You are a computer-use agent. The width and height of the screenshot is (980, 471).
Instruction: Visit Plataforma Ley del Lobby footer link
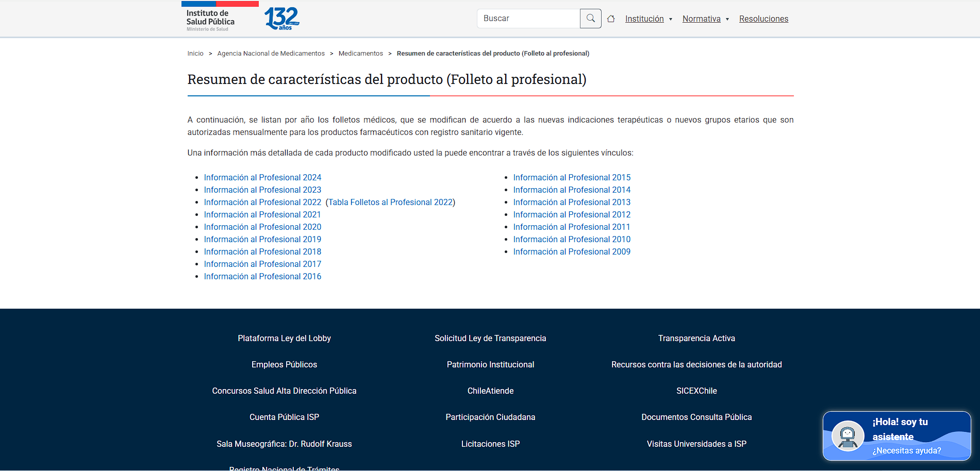click(x=284, y=338)
